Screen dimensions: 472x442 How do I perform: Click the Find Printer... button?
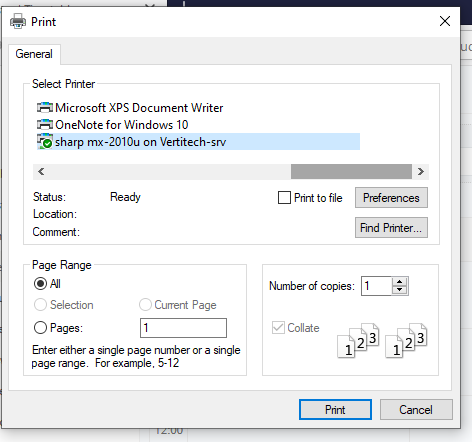pyautogui.click(x=391, y=228)
